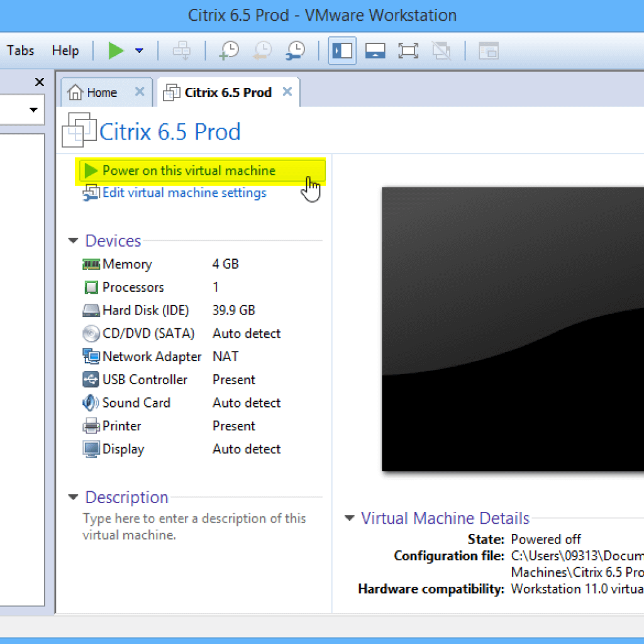Open the Help menu
This screenshot has width=644, height=644.
coord(65,50)
